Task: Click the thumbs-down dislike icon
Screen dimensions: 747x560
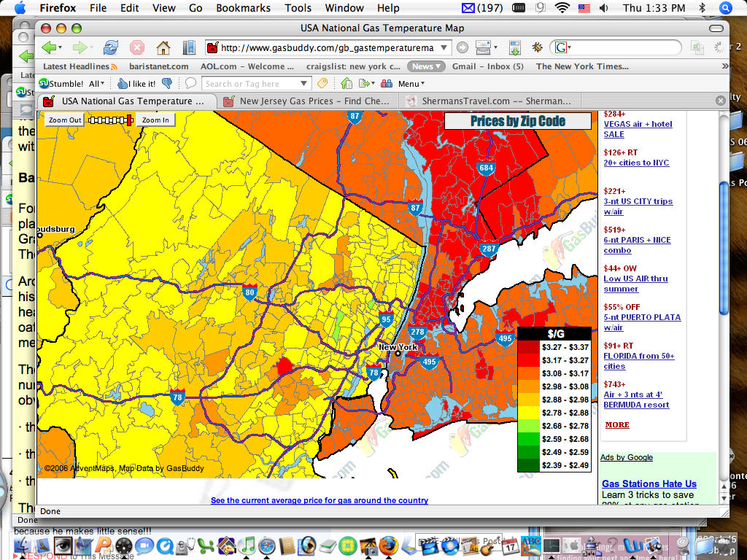Action: tap(167, 84)
